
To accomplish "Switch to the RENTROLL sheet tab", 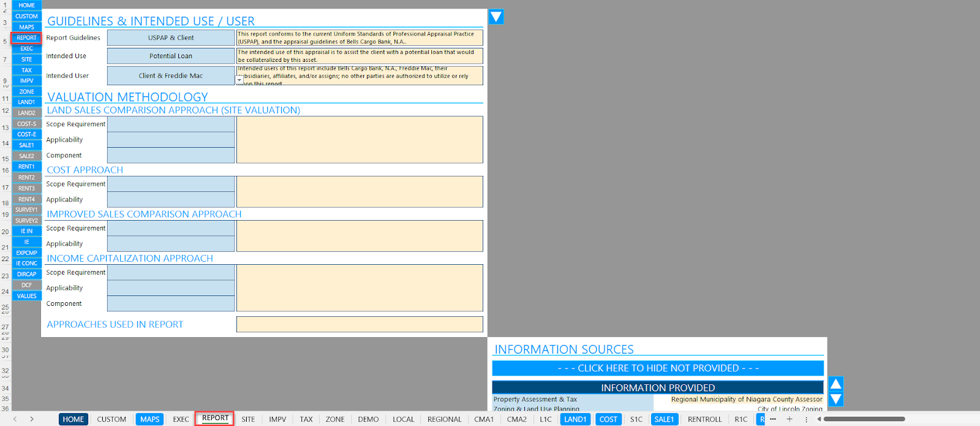I will pyautogui.click(x=704, y=419).
